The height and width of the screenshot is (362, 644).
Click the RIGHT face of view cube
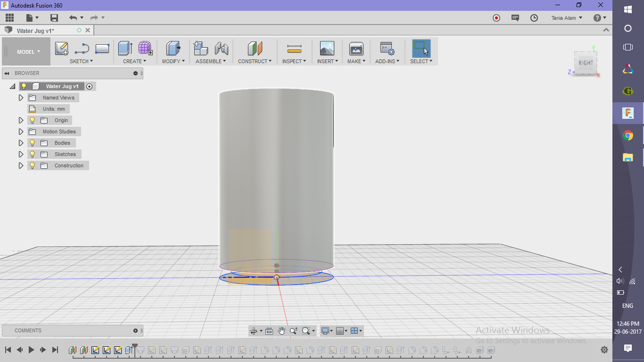pyautogui.click(x=586, y=63)
